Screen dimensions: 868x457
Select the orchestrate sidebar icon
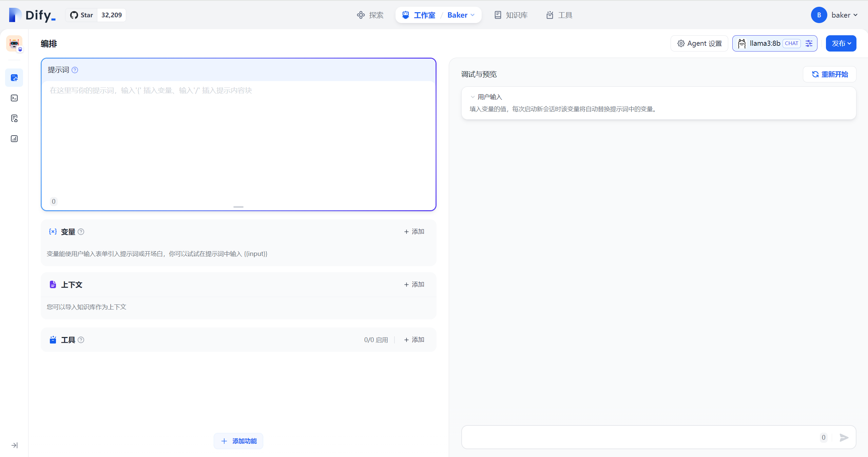[14, 78]
